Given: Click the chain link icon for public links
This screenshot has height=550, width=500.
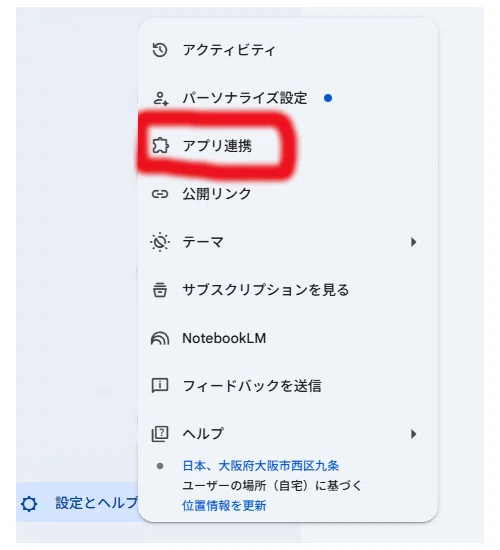Looking at the screenshot, I should (160, 194).
